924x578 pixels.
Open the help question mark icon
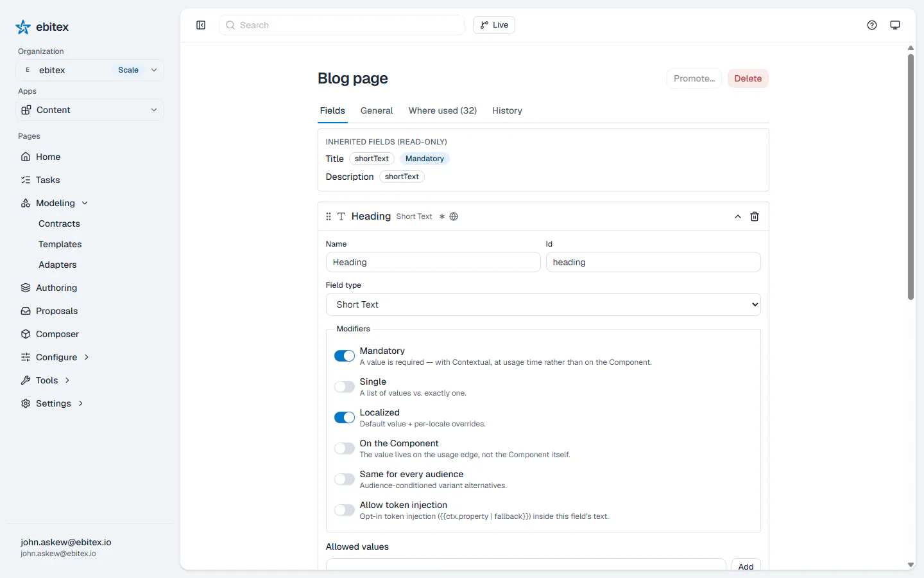tap(872, 25)
